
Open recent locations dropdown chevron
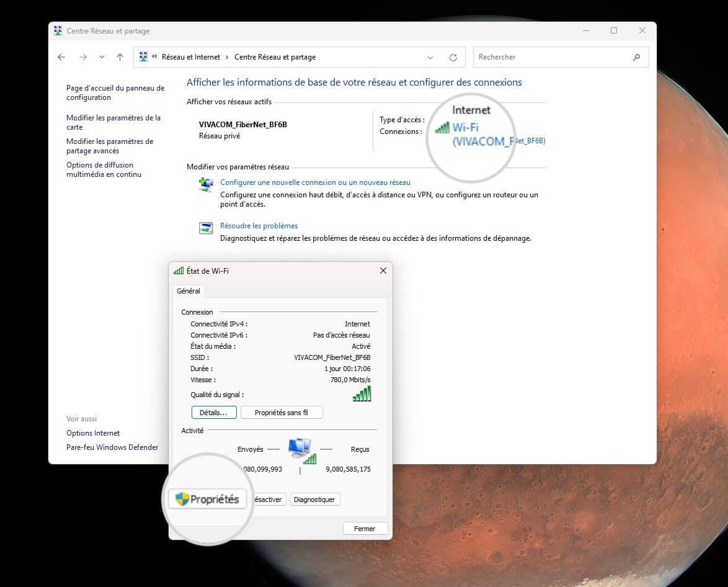pos(102,57)
